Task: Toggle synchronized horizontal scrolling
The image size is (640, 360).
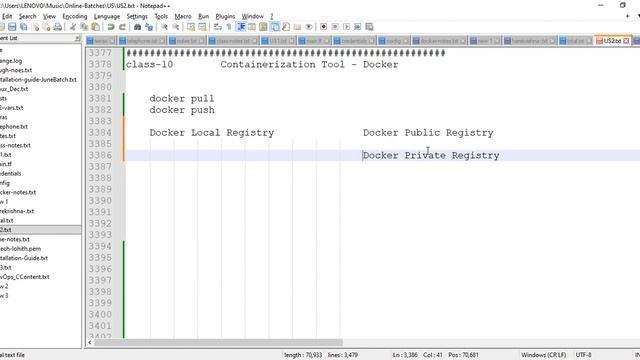Action: point(202,27)
